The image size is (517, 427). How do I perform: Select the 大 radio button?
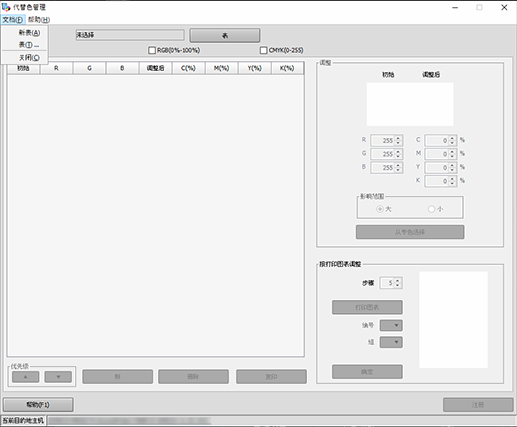coord(380,209)
